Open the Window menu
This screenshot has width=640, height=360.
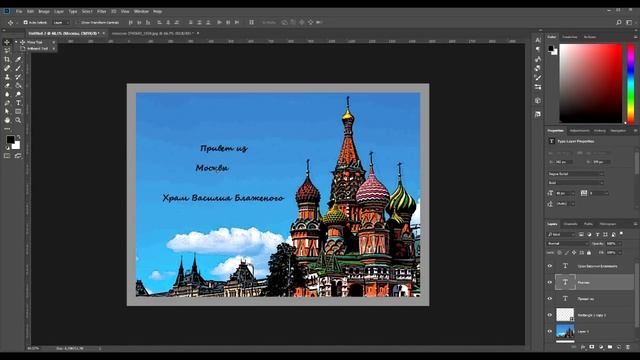(x=141, y=11)
